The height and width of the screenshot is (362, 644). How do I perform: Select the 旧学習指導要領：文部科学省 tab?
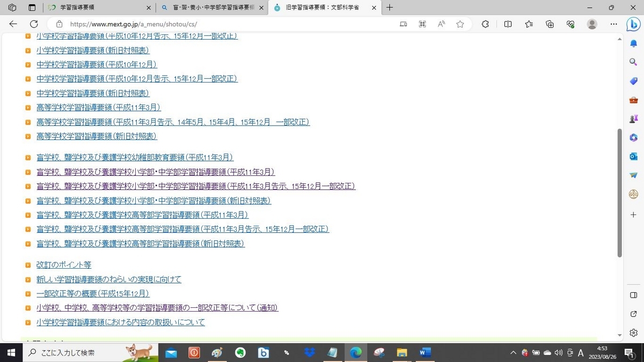click(x=325, y=8)
